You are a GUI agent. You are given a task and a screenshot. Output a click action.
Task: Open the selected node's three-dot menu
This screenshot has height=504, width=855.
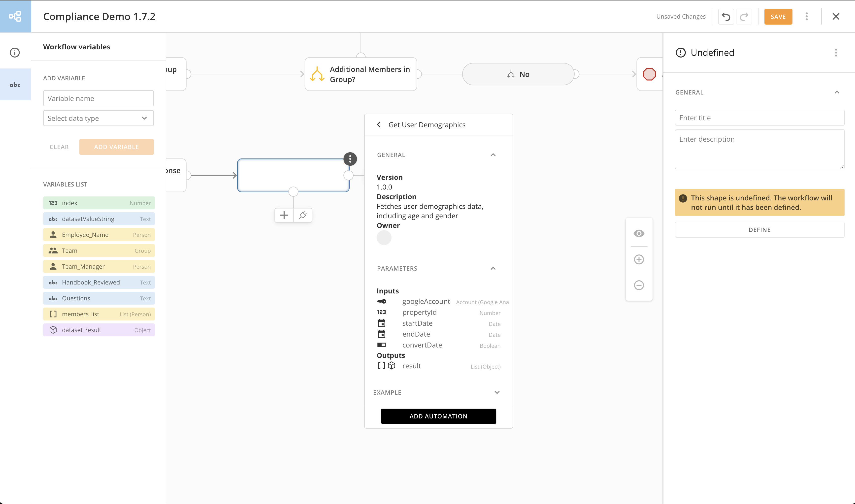(x=350, y=159)
